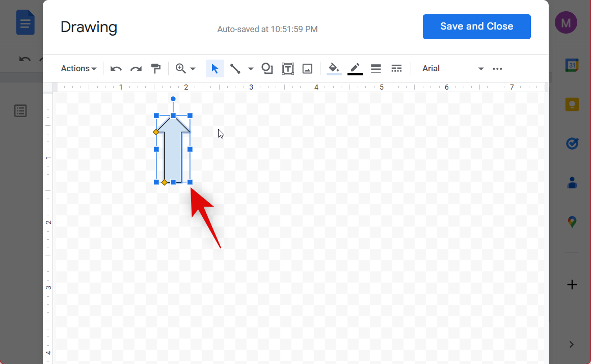Insert an image with the Image tool
Screen dimensions: 591x364
tap(308, 69)
